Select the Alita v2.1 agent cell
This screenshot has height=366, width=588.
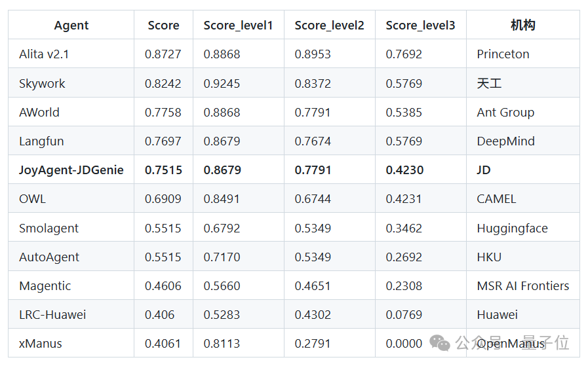[71, 54]
